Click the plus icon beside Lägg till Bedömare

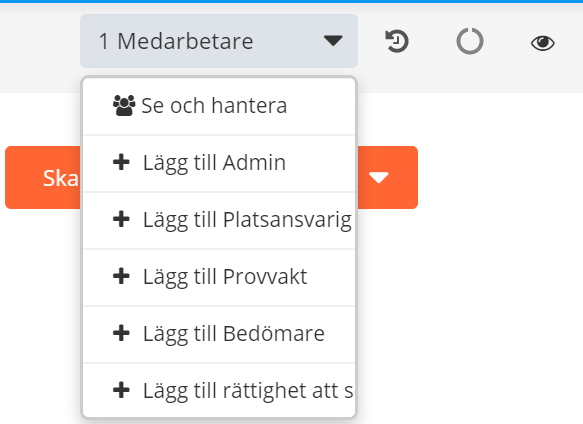(121, 333)
